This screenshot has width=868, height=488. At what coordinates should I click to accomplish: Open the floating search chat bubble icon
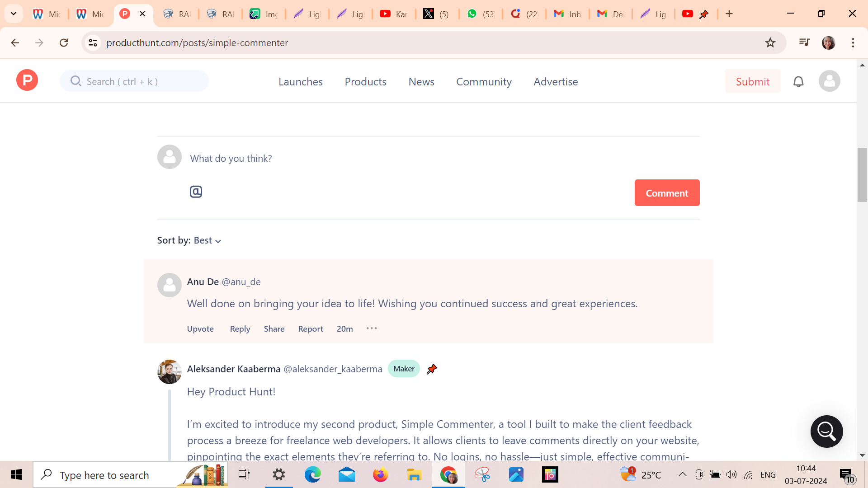coord(826,432)
